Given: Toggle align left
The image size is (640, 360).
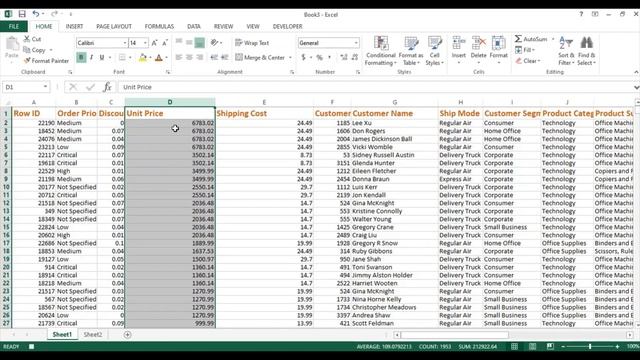Looking at the screenshot, I should 179,58.
